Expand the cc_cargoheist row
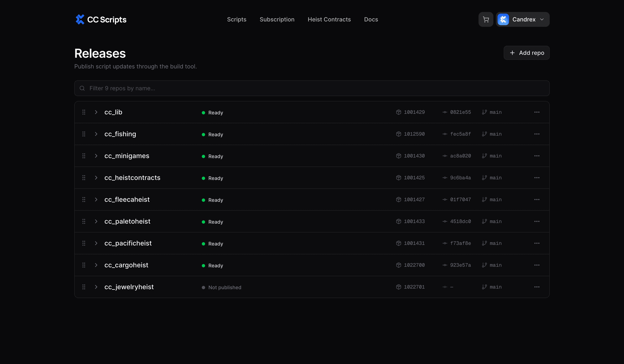624x364 pixels. point(96,265)
